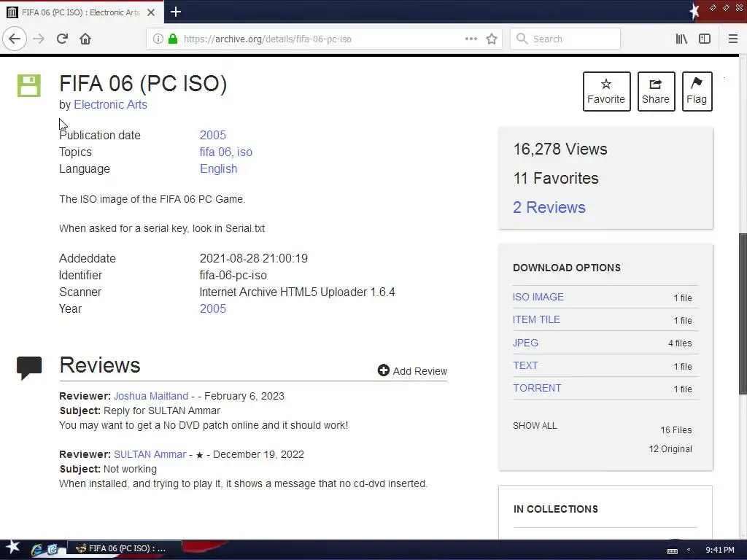Viewport: 747px width, 560px height.
Task: Open the Firefox hamburger menu
Action: tap(732, 39)
